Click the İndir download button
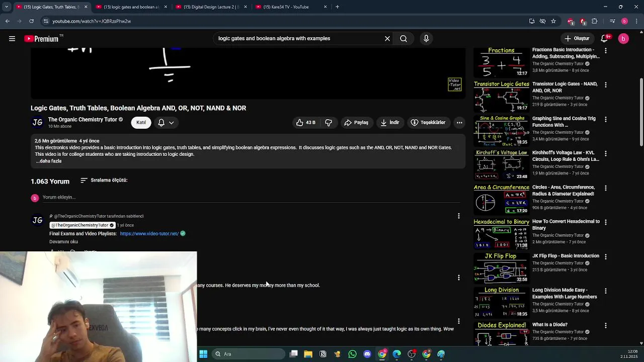 pos(390,123)
